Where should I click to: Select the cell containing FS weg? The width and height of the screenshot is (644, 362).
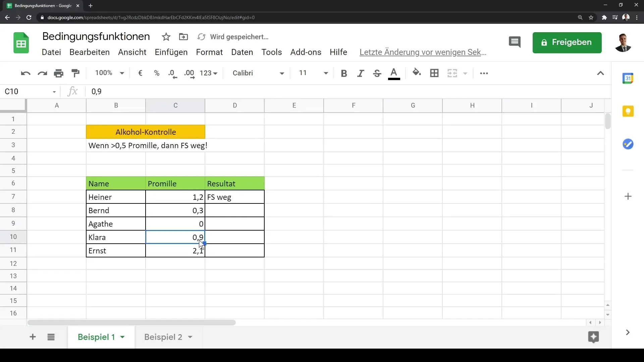[x=235, y=197]
